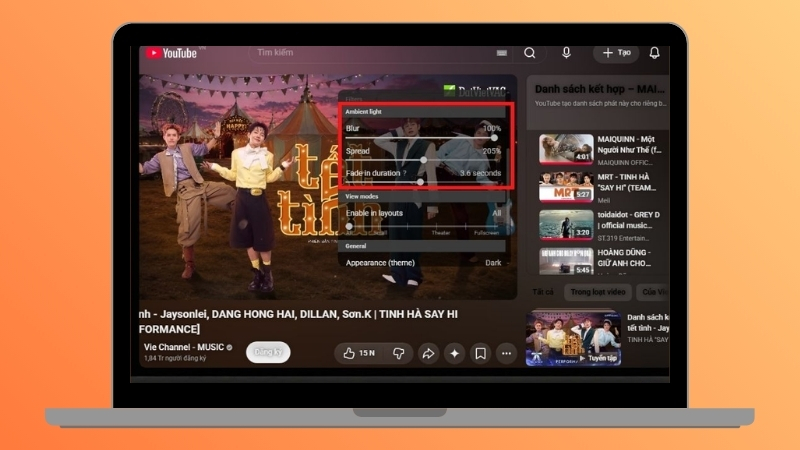Select the Tất cả filter chip

coord(543,292)
